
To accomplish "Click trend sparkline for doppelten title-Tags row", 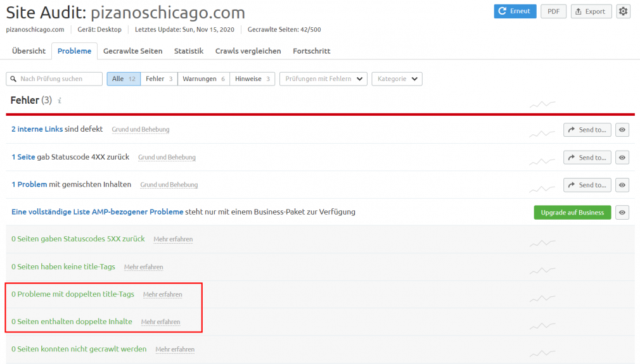I will (542, 298).
